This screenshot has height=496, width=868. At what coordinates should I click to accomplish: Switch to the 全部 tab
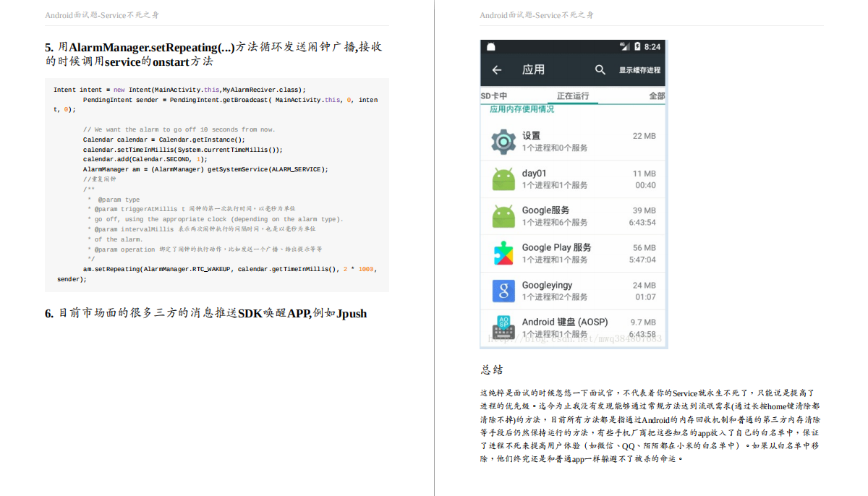[657, 96]
